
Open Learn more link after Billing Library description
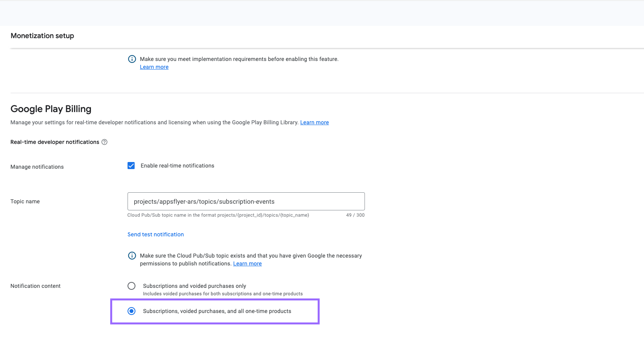314,122
